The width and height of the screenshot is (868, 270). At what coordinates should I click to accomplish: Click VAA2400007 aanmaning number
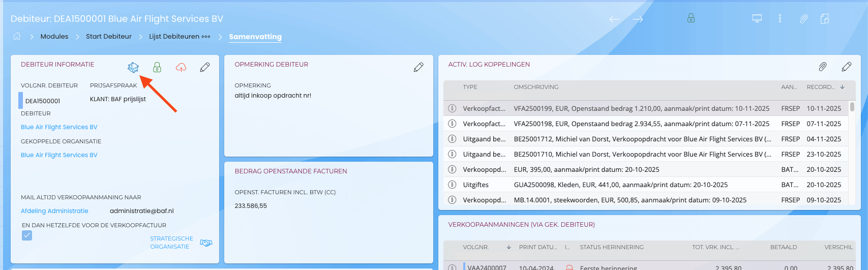(x=487, y=267)
